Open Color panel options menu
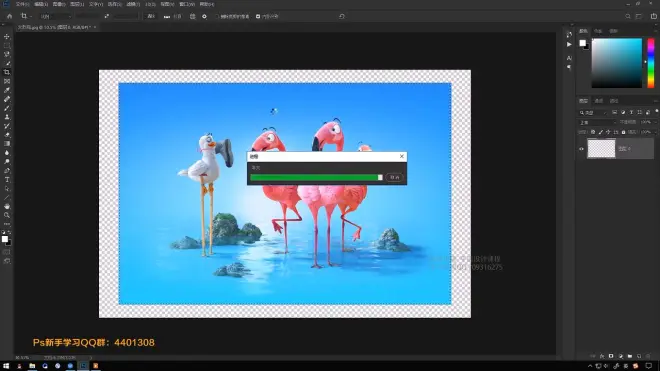This screenshot has height=371, width=660. coord(656,31)
